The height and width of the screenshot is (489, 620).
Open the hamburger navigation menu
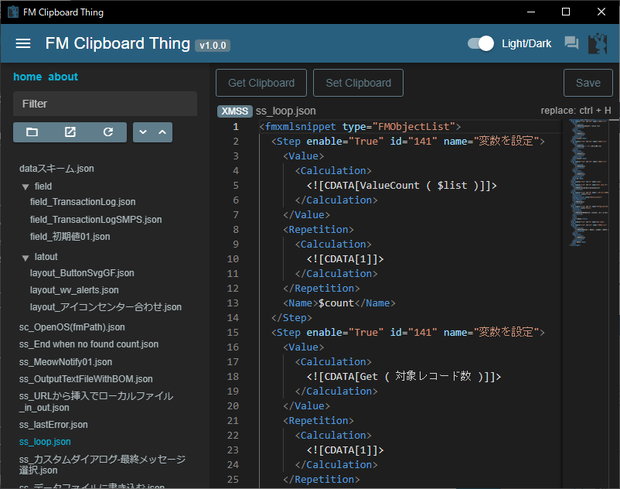point(23,43)
